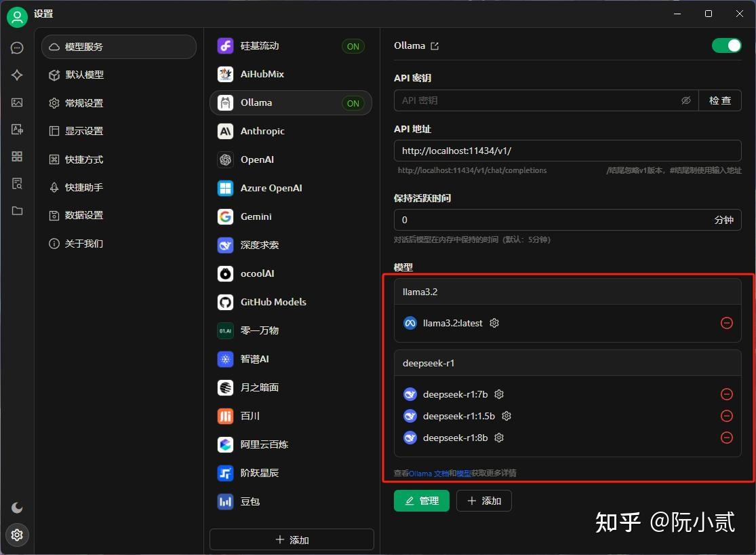756x555 pixels.
Task: Click the green 管理 models button
Action: tap(421, 501)
